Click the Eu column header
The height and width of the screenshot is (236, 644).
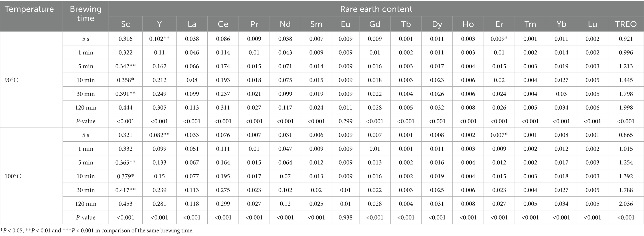pos(346,24)
